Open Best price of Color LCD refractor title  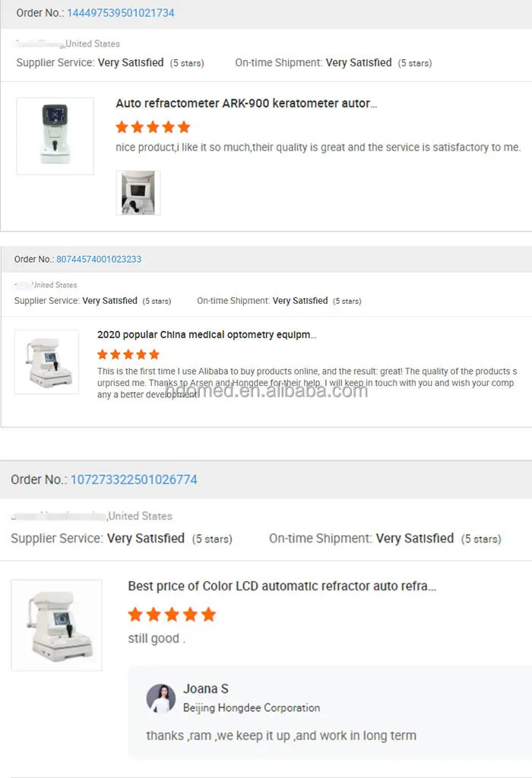(282, 586)
